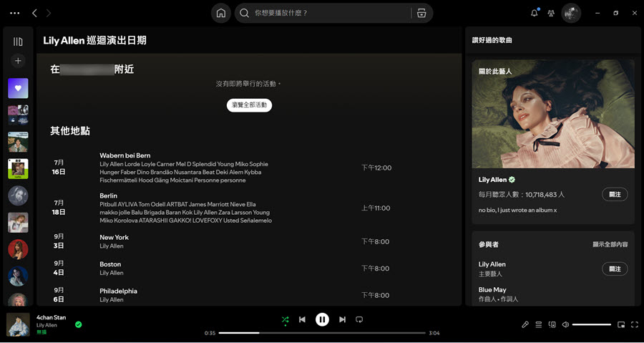Select the 上午11:00 time text
Screen dimensions: 644x343
click(376, 208)
